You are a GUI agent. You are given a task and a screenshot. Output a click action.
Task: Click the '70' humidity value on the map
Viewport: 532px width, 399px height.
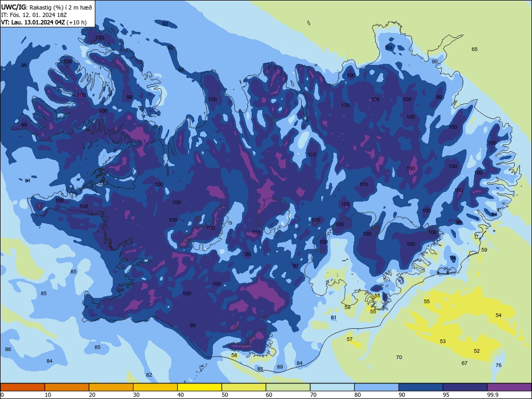pyautogui.click(x=399, y=358)
